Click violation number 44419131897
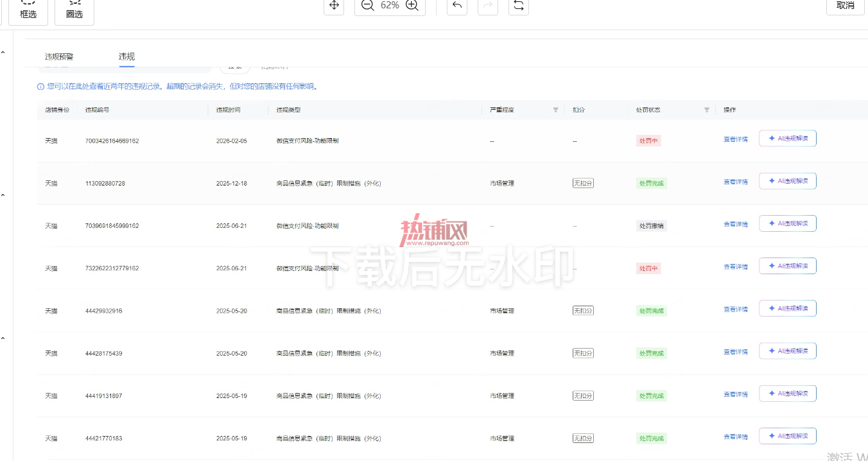This screenshot has width=868, height=461. tap(103, 396)
